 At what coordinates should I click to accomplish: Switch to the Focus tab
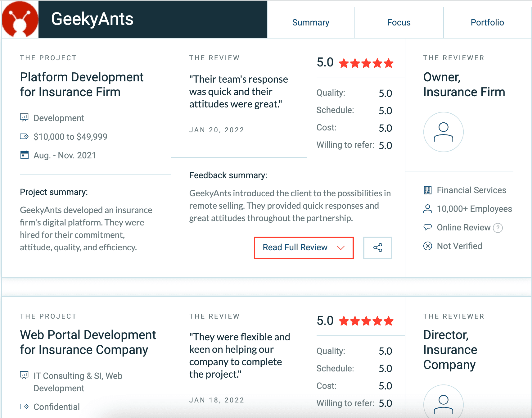tap(399, 22)
